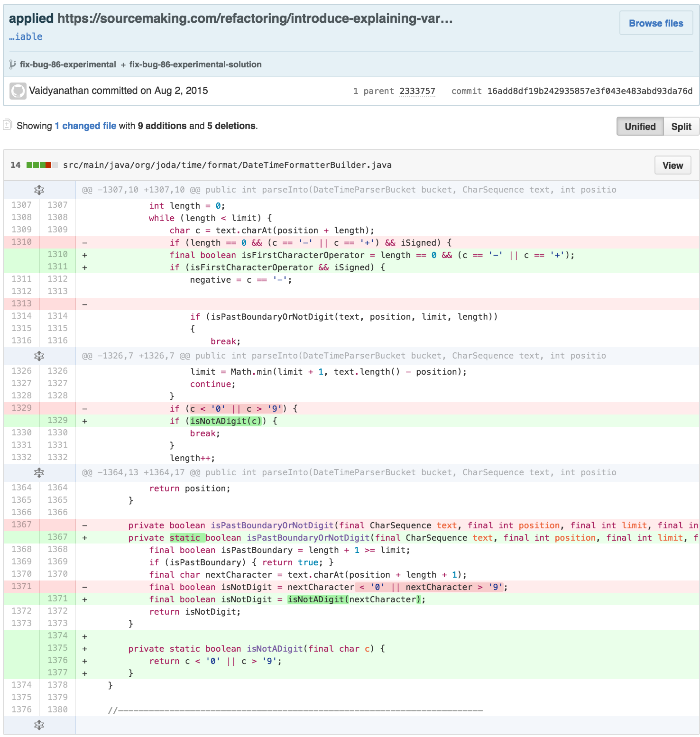The height and width of the screenshot is (737, 700).
Task: Click the hunk header '@@ -1326,7 +1326,7 @@'
Action: click(344, 356)
